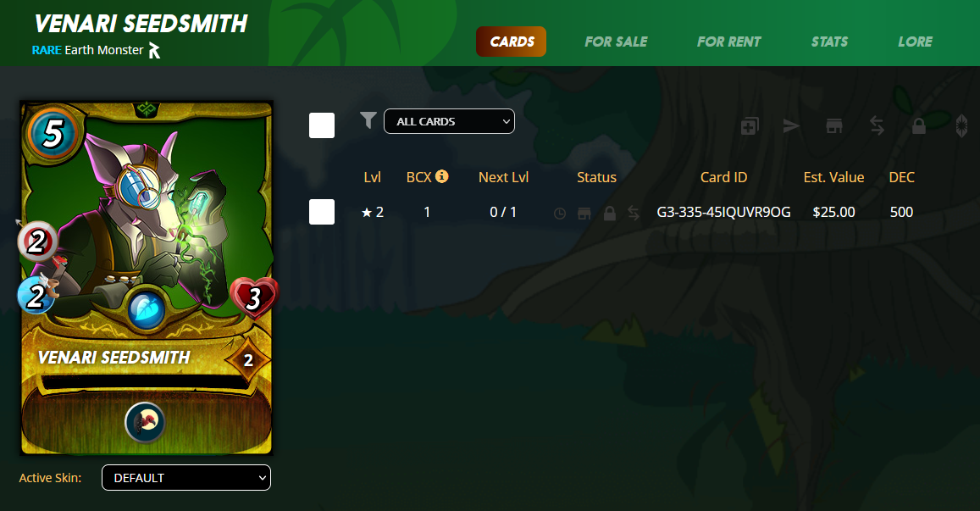Click the Card ID G3-335-45IQUVR9OG

coord(723,212)
